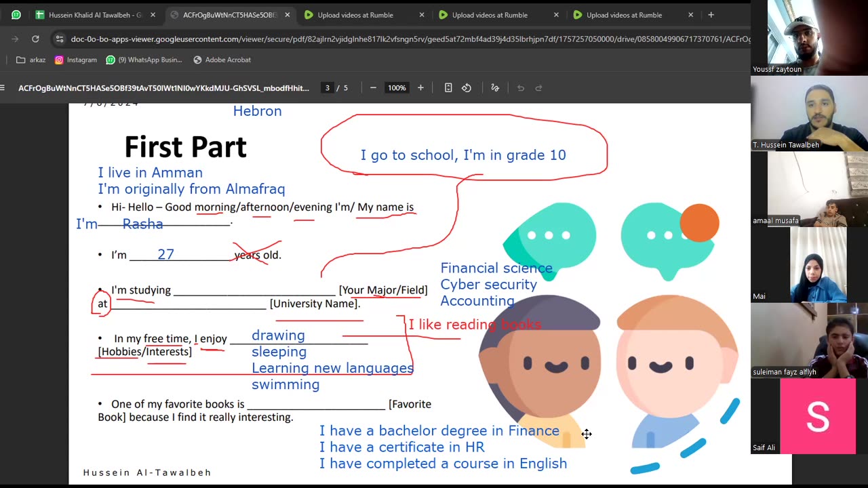Click the 100% zoom level field
The width and height of the screenshot is (868, 488).
pyautogui.click(x=397, y=88)
